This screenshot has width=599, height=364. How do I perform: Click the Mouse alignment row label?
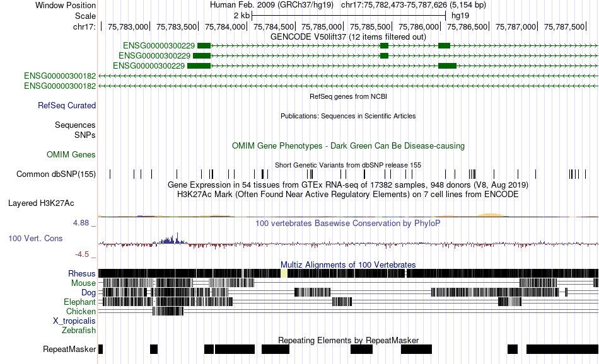pos(83,283)
